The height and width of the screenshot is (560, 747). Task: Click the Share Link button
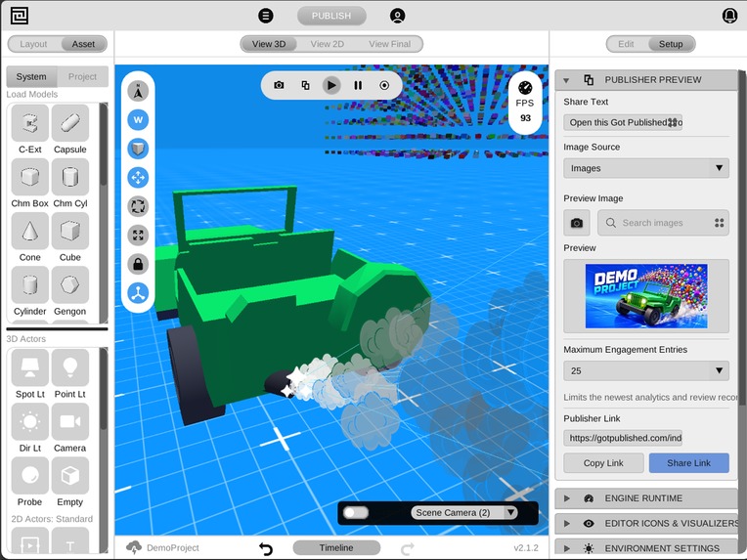point(689,463)
